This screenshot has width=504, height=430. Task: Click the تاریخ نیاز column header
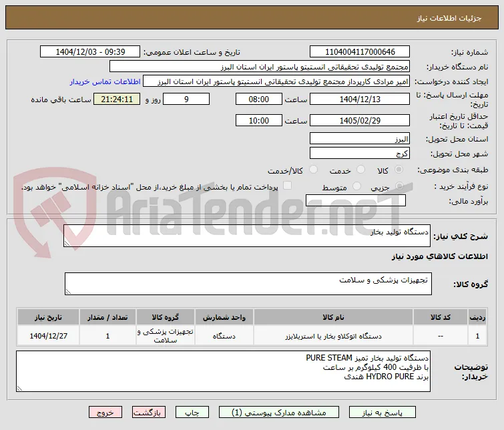(x=48, y=317)
